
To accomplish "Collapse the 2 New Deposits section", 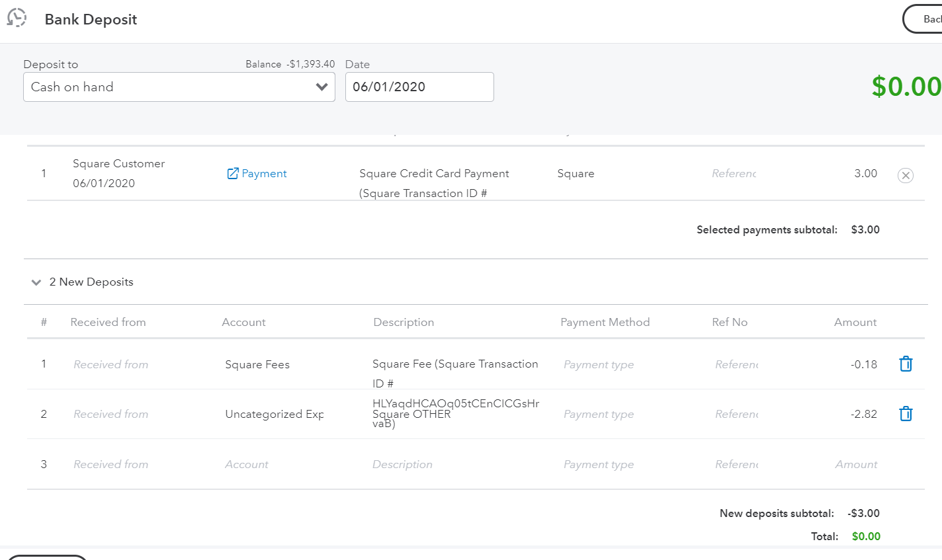I will pos(36,282).
